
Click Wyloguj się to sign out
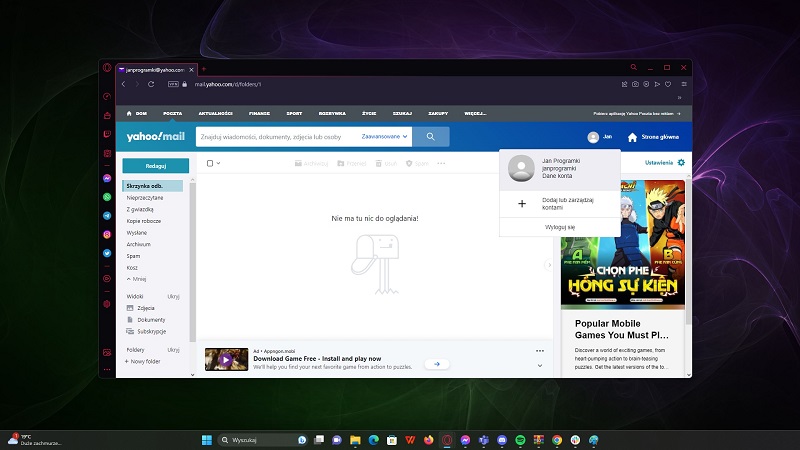[560, 227]
